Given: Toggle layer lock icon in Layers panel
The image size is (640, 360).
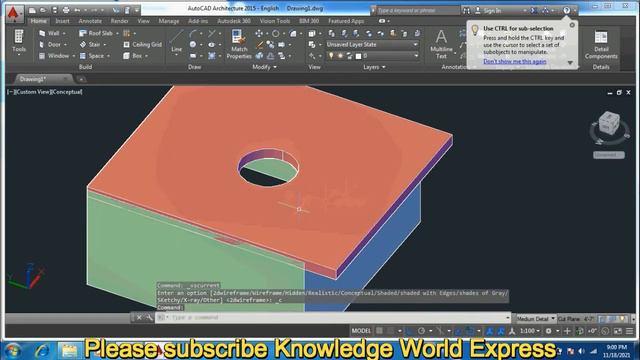Looking at the screenshot, I should point(349,56).
